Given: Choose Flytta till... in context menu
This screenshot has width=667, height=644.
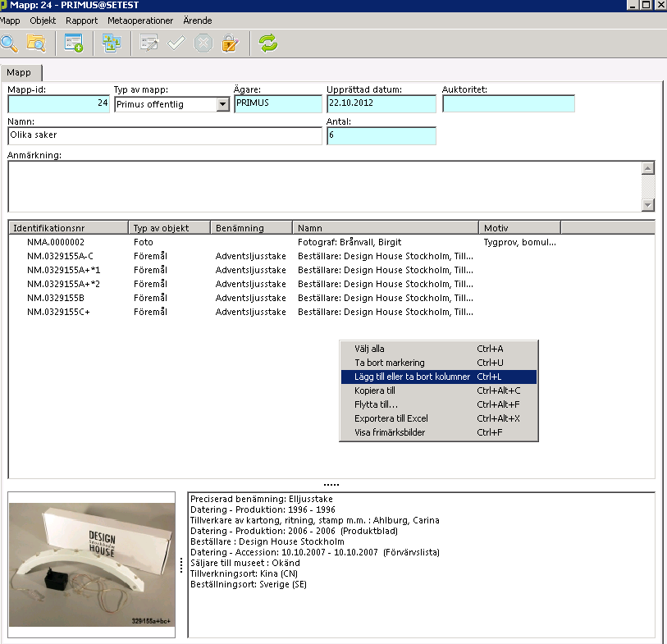Looking at the screenshot, I should (439, 404).
